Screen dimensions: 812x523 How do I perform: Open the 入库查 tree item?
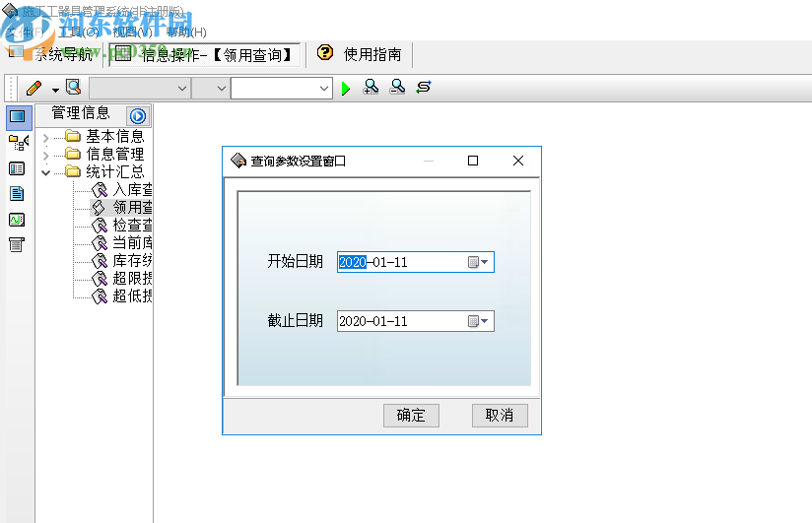point(133,189)
